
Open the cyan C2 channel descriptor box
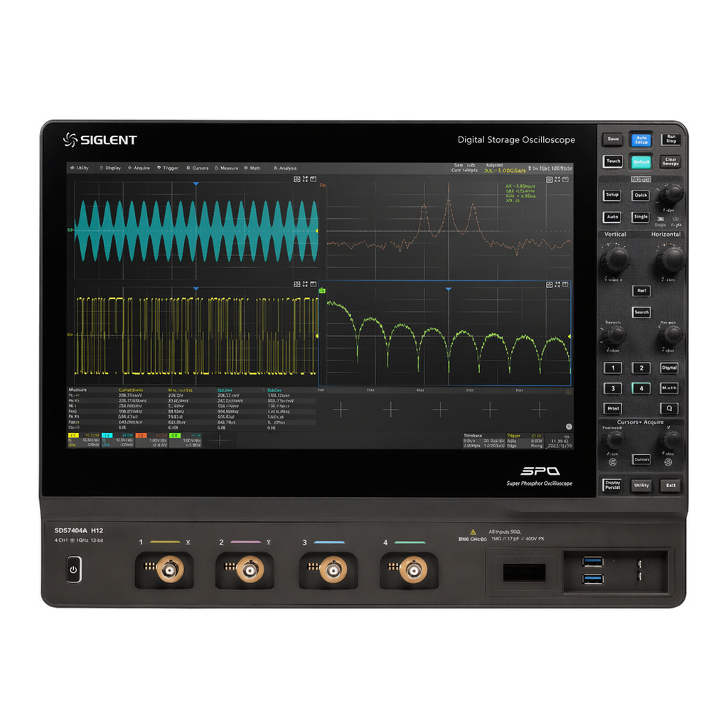coord(118,440)
